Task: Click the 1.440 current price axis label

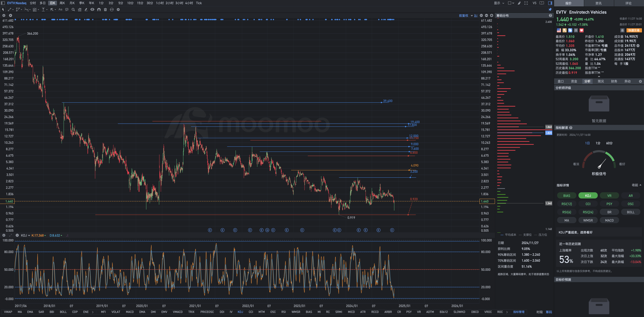Action: click(487, 201)
